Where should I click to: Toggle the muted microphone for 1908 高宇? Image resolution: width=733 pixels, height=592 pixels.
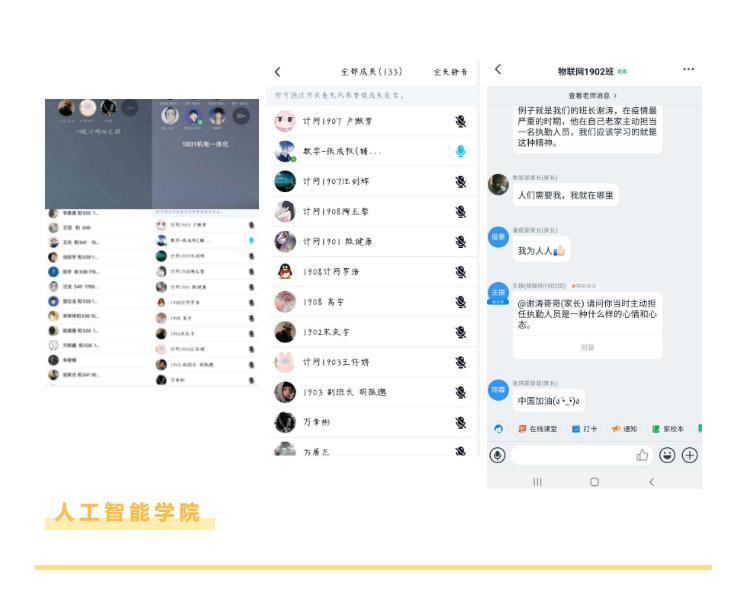click(x=460, y=302)
